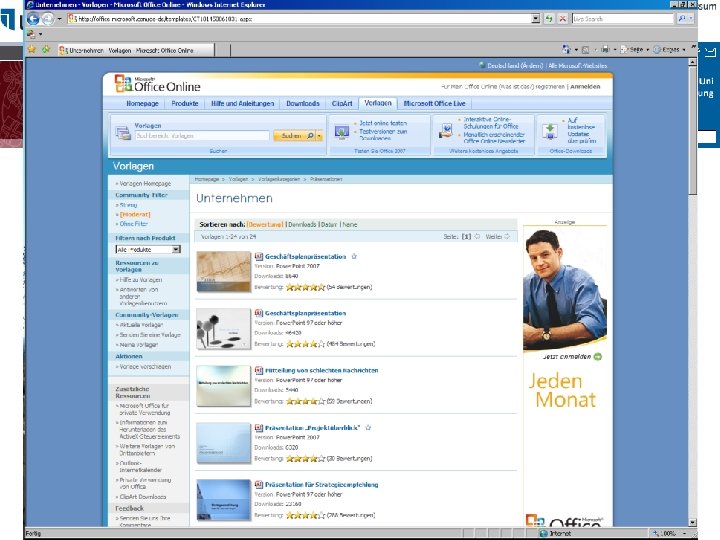The image size is (720, 540).
Task: Switch to the ClipArt tab
Action: [x=342, y=103]
